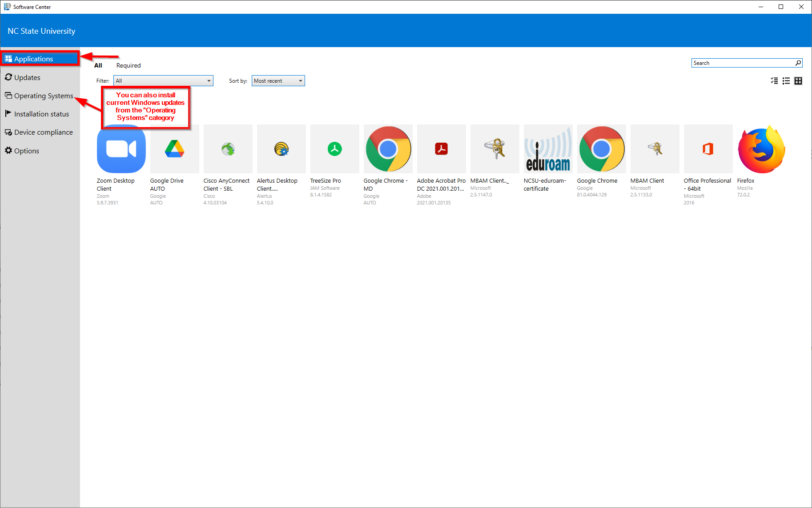Click the Firefox application icon
Viewport: 812px width, 508px height.
click(x=761, y=149)
